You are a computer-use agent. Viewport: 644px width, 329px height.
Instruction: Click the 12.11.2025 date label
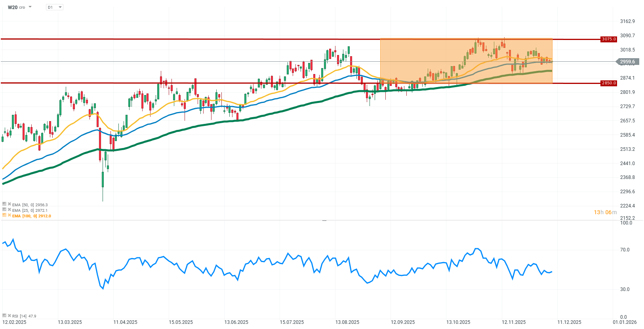pyautogui.click(x=514, y=322)
